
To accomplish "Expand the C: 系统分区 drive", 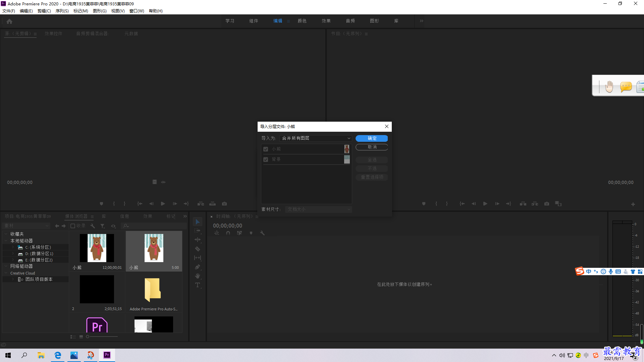I will [13, 247].
